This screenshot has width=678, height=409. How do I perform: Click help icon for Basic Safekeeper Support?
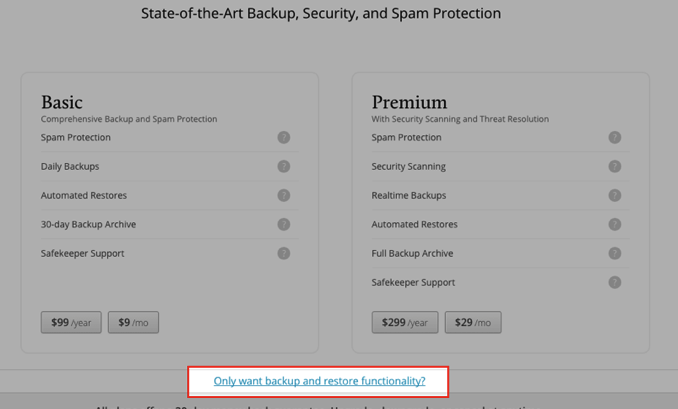click(x=284, y=253)
